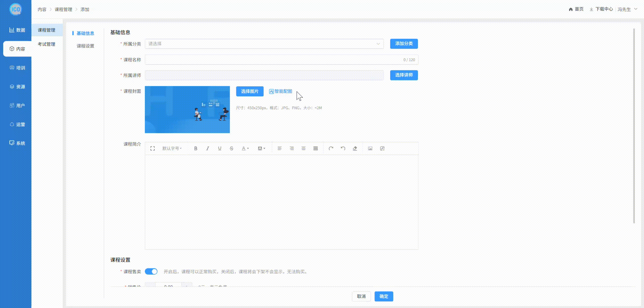Insert image via editor toolbar icon
The height and width of the screenshot is (308, 644).
coord(370,148)
